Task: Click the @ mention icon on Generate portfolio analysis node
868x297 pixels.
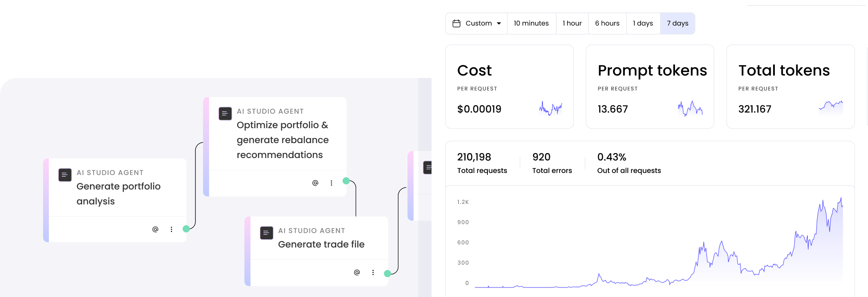Action: (x=155, y=229)
